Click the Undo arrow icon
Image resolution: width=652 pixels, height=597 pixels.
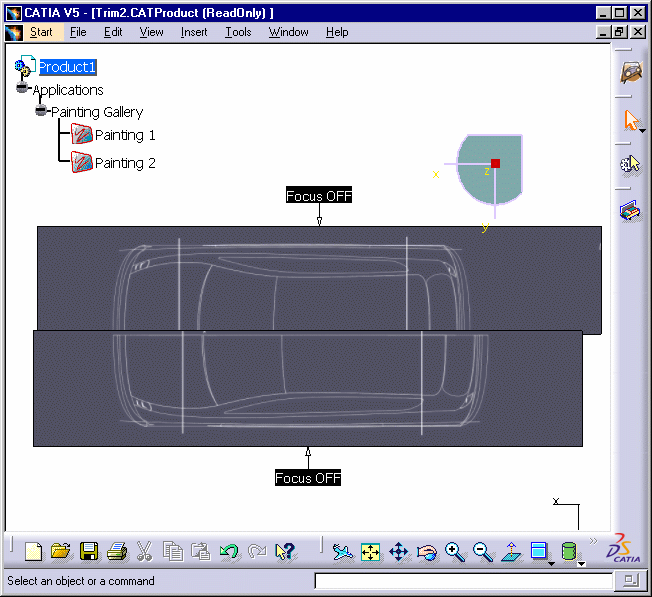click(229, 552)
